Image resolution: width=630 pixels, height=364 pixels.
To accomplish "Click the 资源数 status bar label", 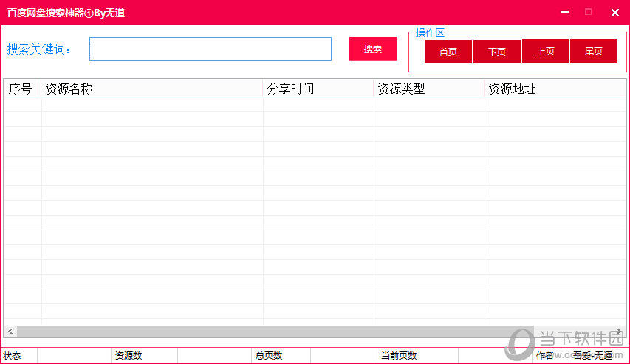I will (x=129, y=356).
